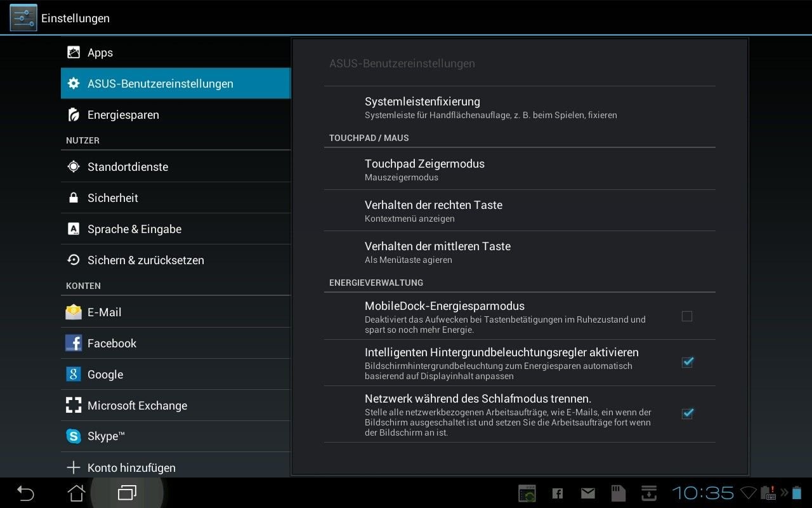The width and height of the screenshot is (812, 508).
Task: Open SD card notification in system bar
Action: click(x=618, y=493)
